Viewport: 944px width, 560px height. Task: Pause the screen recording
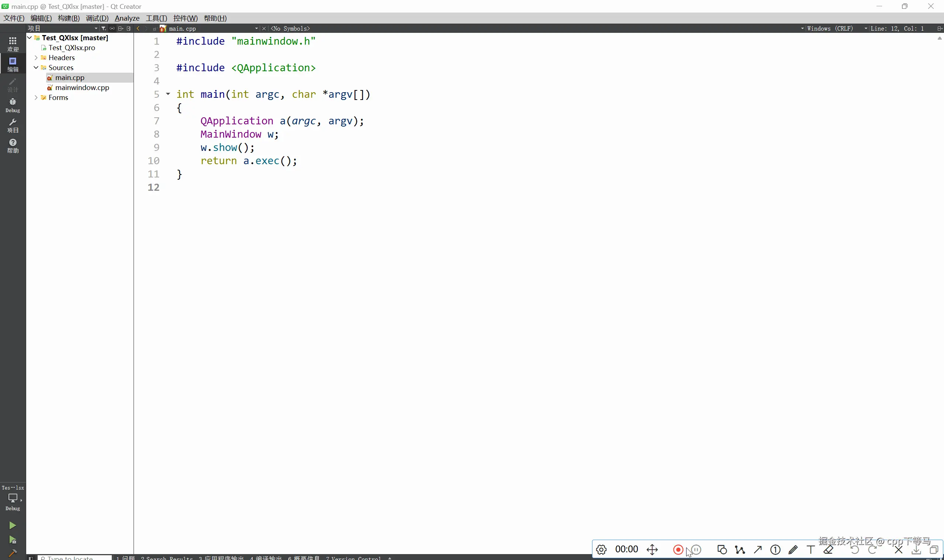coord(695,549)
